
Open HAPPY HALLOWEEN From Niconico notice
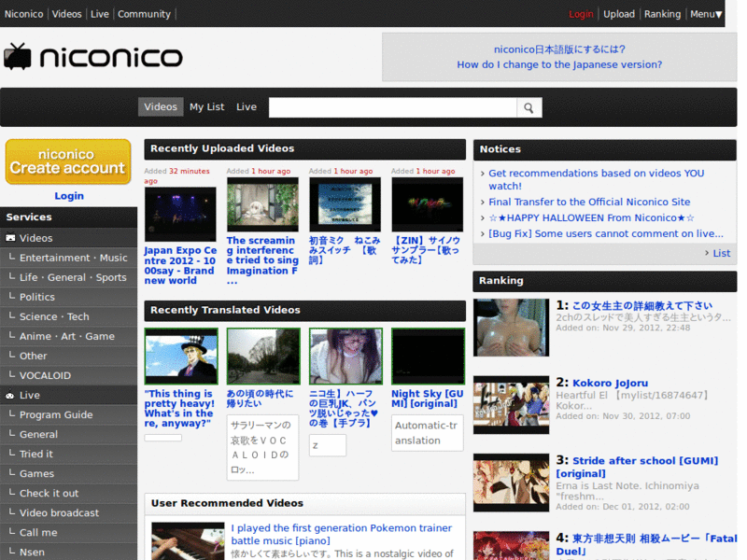[591, 217]
